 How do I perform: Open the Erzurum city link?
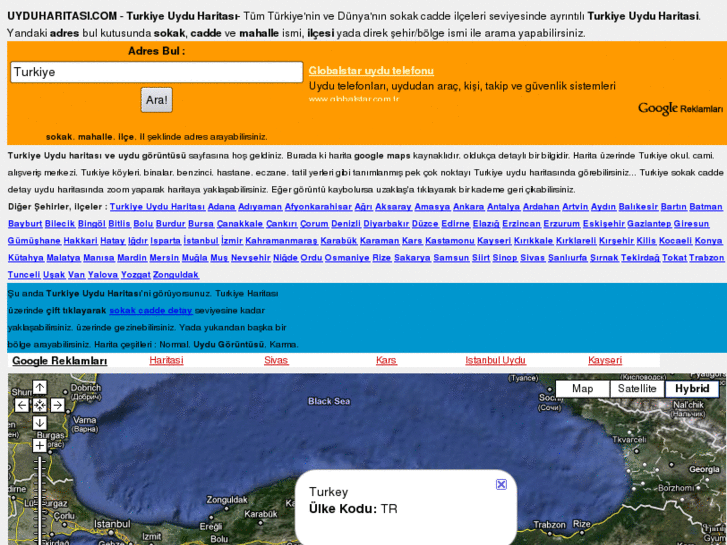tap(561, 224)
